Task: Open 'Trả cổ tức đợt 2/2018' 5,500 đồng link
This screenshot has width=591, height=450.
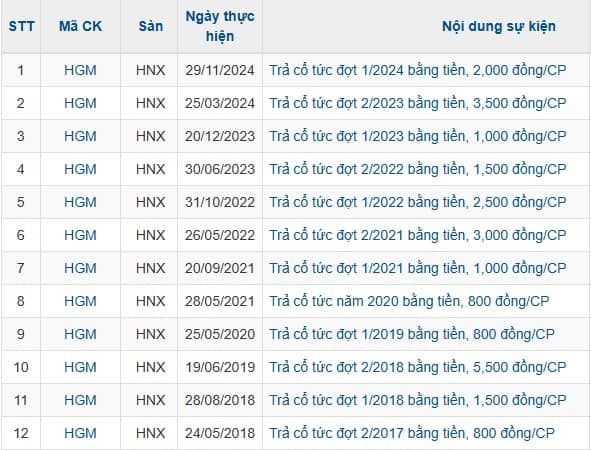Action: pyautogui.click(x=418, y=367)
